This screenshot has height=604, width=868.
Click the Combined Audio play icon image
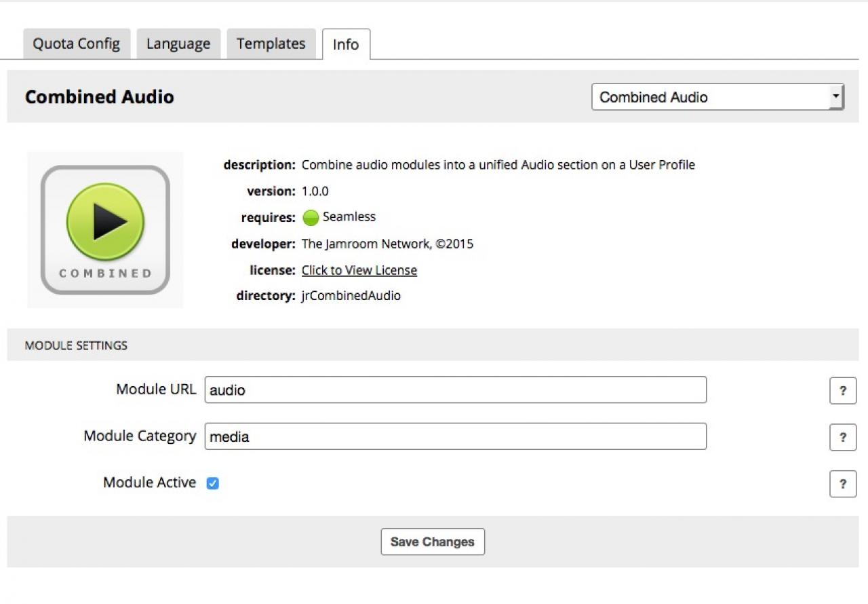click(x=105, y=229)
